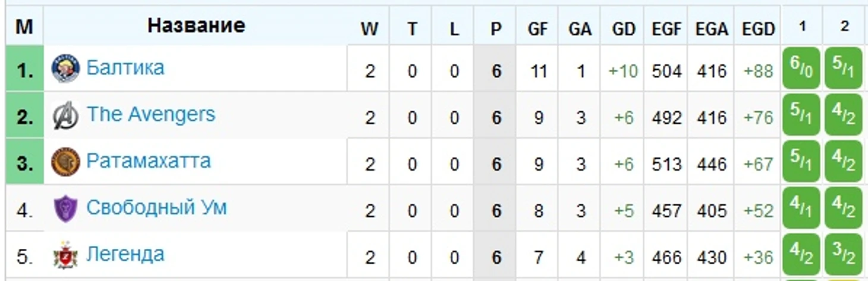The height and width of the screenshot is (281, 868).
Task: Sort table by GD column header
Action: pos(623,28)
